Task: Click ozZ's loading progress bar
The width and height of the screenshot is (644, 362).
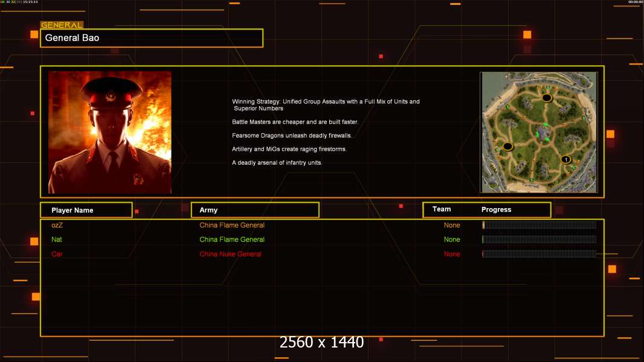Action: (x=539, y=224)
